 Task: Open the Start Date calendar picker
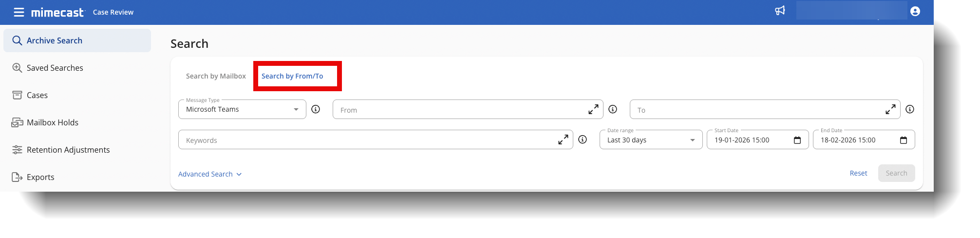[797, 140]
